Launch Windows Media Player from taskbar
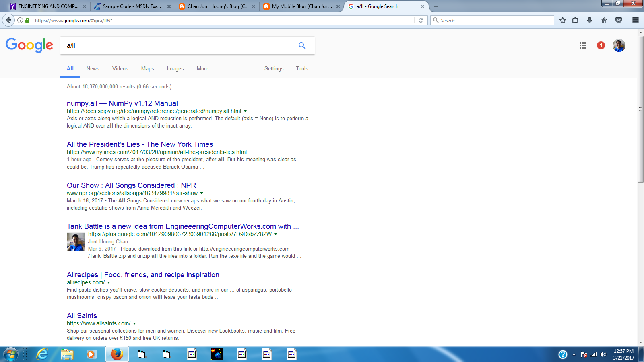 91,354
